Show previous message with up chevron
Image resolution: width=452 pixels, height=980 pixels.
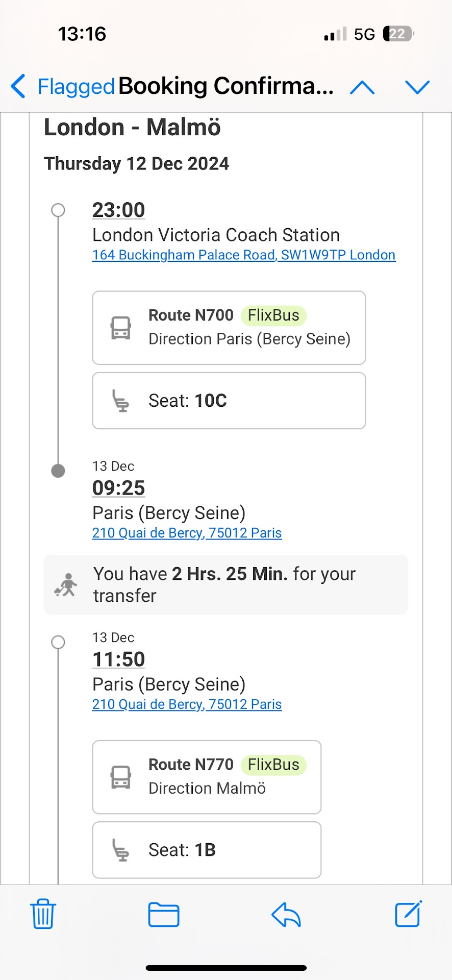point(362,87)
